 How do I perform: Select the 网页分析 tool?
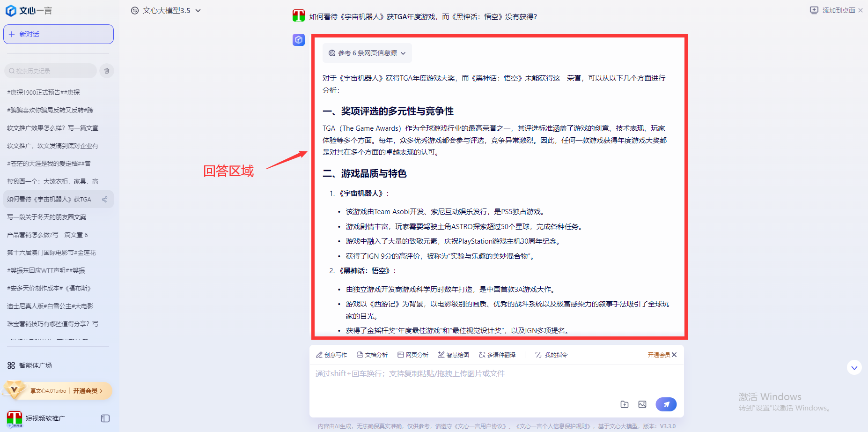coord(413,355)
